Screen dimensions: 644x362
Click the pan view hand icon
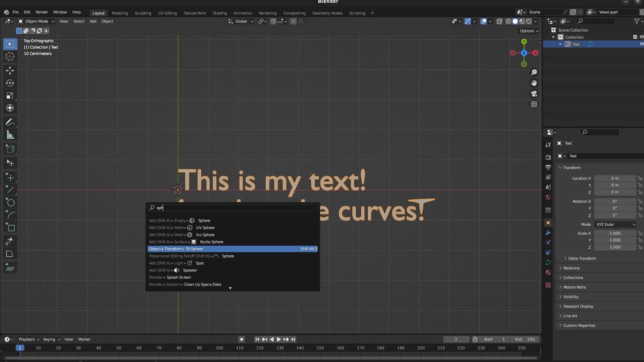click(534, 83)
